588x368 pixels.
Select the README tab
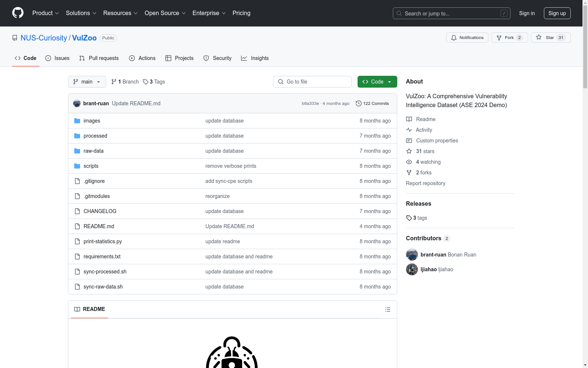click(90, 309)
